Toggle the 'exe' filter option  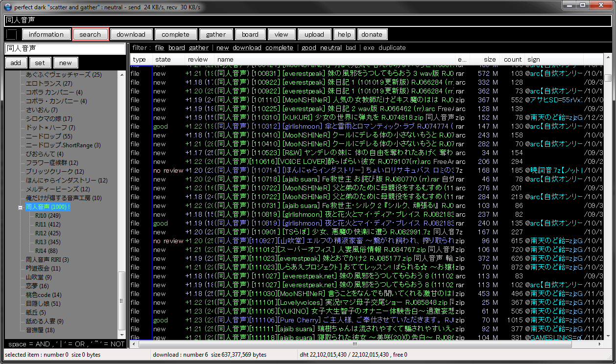(x=369, y=48)
